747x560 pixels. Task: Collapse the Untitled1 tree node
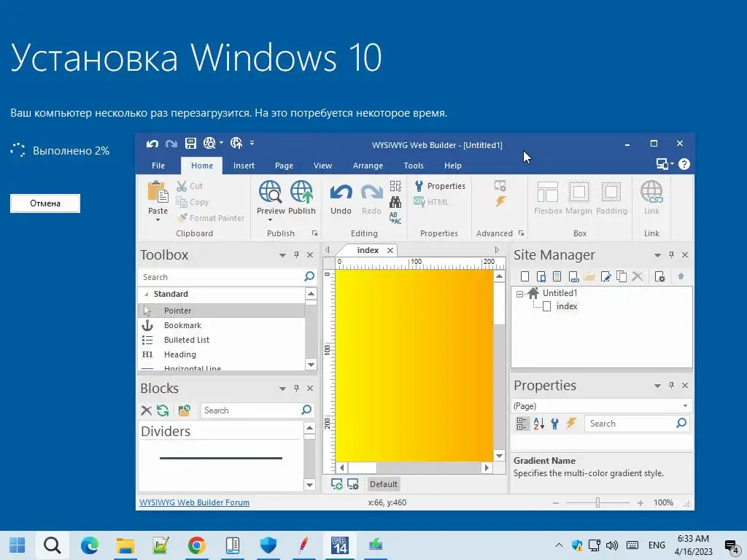click(x=519, y=295)
